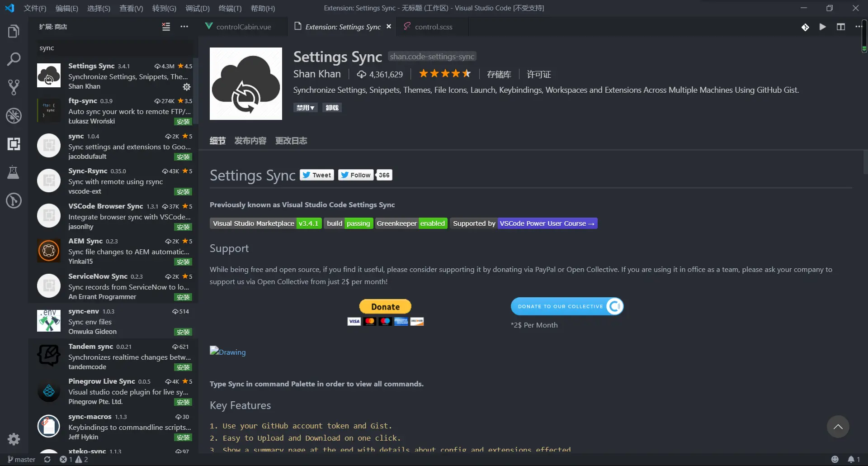
Task: Open the 终端(T) menu
Action: tap(230, 8)
